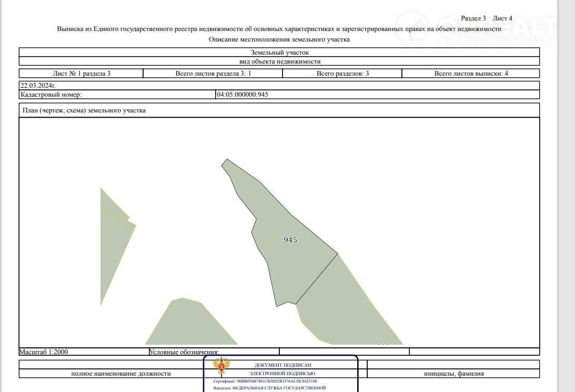Click 'инициалы, фамилия' signature field
Screen dimensions: 575x392
point(453,374)
